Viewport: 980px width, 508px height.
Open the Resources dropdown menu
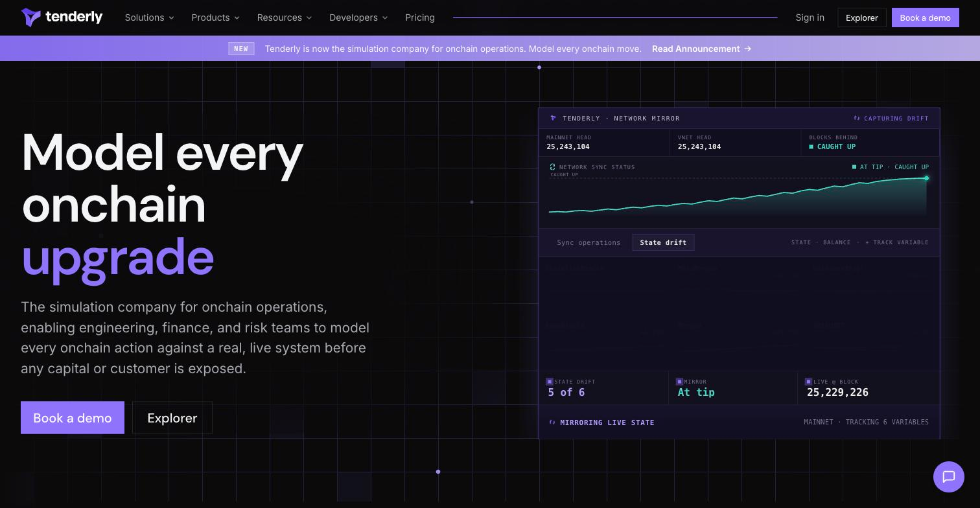(x=285, y=17)
